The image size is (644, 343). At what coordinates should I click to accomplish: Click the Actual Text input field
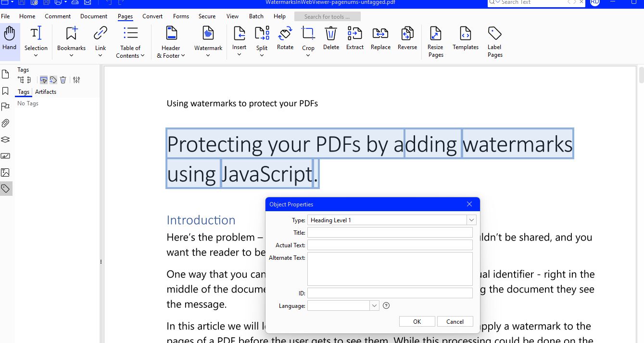tap(390, 245)
